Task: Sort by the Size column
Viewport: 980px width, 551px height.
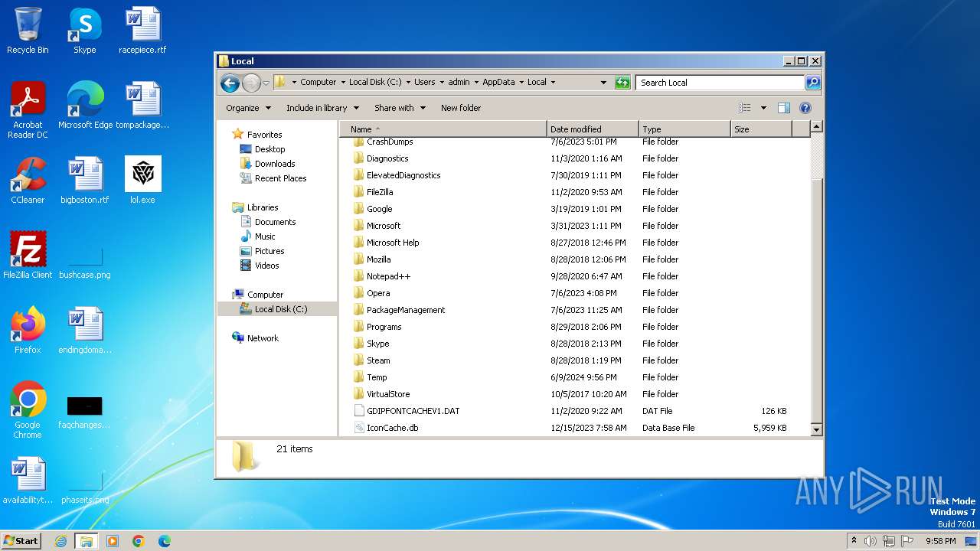Action: [761, 129]
